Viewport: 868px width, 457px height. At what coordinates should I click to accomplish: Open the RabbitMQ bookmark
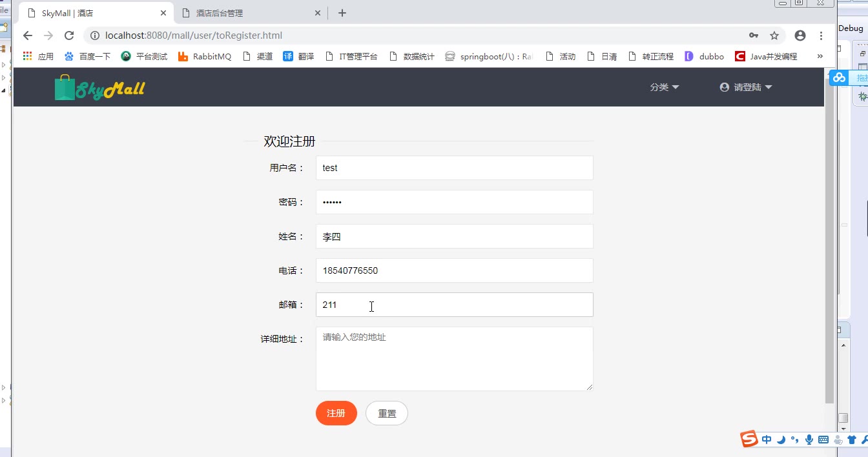click(x=205, y=56)
